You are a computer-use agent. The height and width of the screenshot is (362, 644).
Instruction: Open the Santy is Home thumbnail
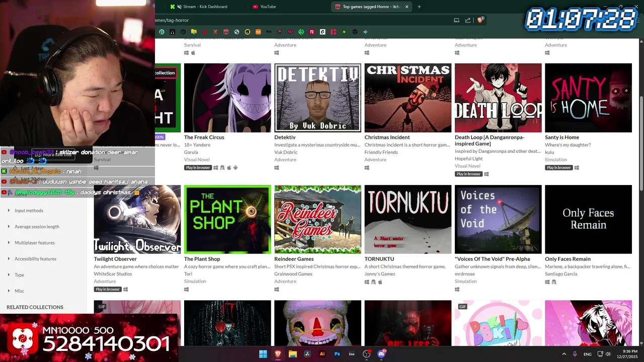coord(588,98)
